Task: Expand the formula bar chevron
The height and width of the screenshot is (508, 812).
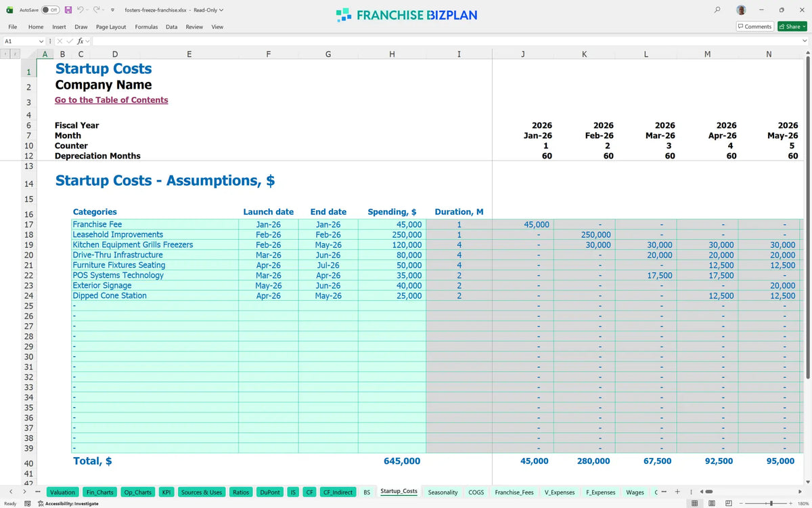Action: coord(805,41)
